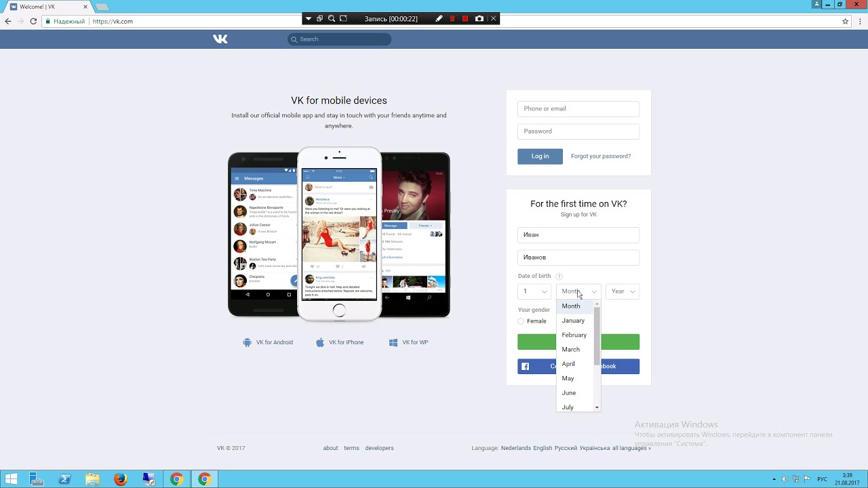Stop the screen recording
Viewport: 868px width, 488px height.
(x=465, y=18)
